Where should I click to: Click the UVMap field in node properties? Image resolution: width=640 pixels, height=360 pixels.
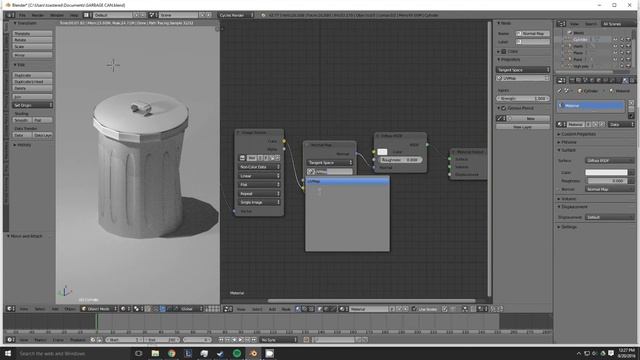(523, 78)
